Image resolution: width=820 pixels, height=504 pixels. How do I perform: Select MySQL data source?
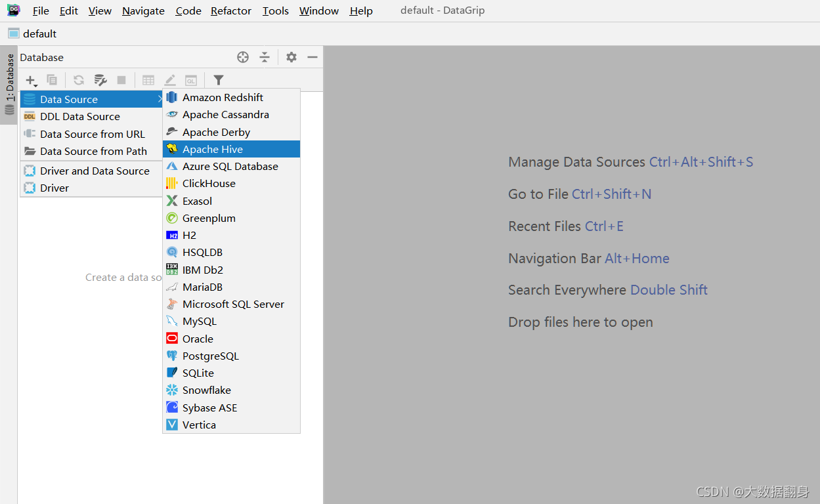click(x=231, y=321)
